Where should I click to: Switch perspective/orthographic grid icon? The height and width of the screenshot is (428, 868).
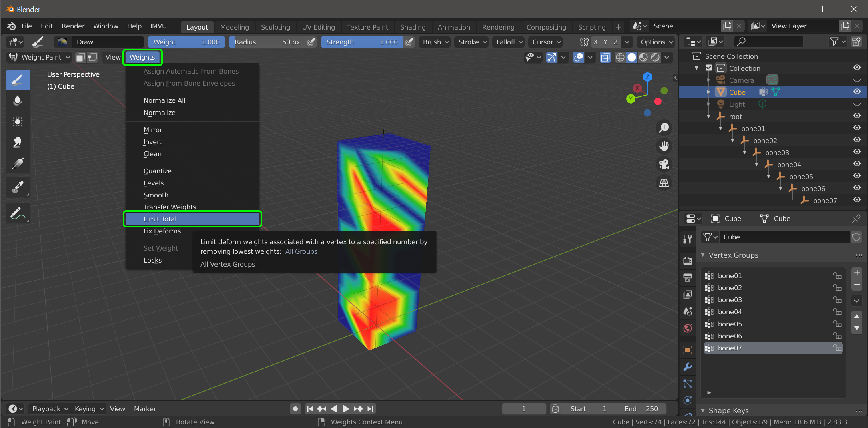(x=664, y=183)
